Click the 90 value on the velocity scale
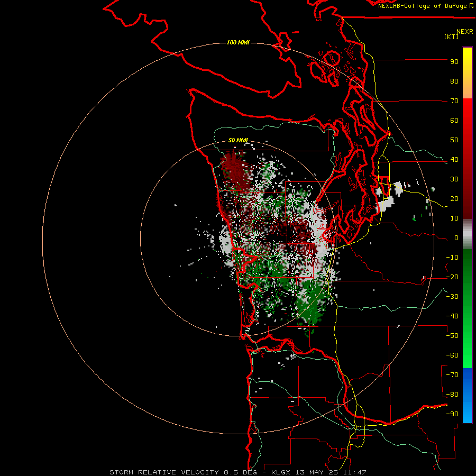Screen dimensions: 476x476 454,62
